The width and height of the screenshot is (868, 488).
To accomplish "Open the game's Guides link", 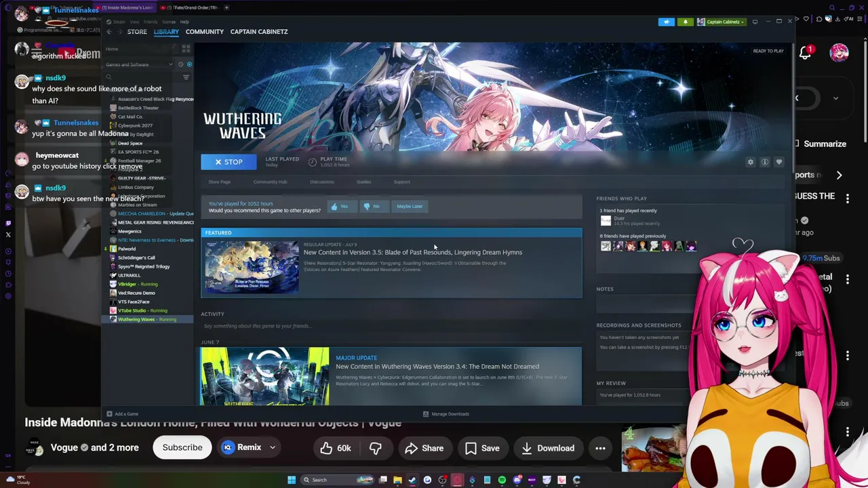I will 363,182.
